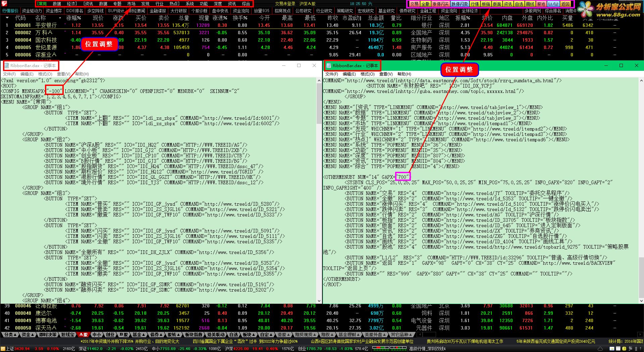Switch to the 资金博弈 tab

pyautogui.click(x=54, y=11)
